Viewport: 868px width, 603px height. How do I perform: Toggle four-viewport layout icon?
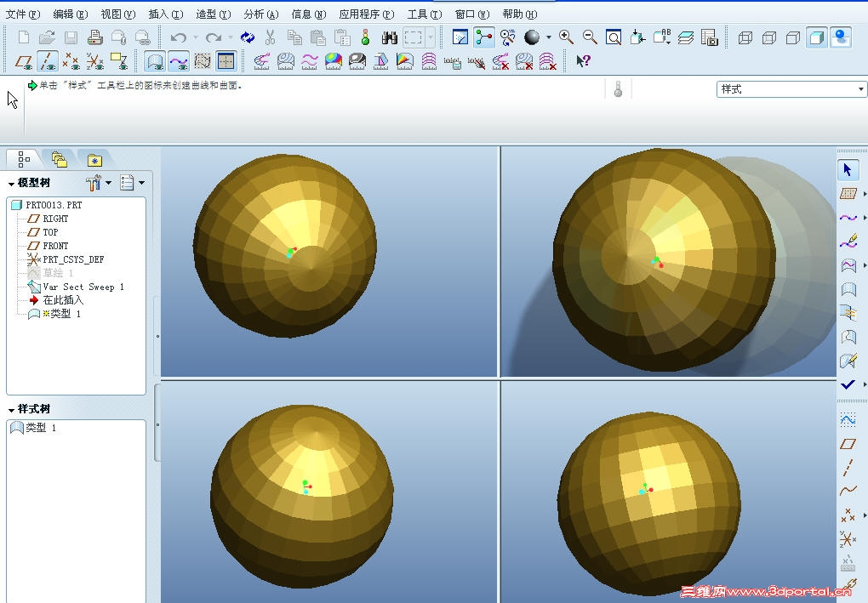pyautogui.click(x=226, y=61)
